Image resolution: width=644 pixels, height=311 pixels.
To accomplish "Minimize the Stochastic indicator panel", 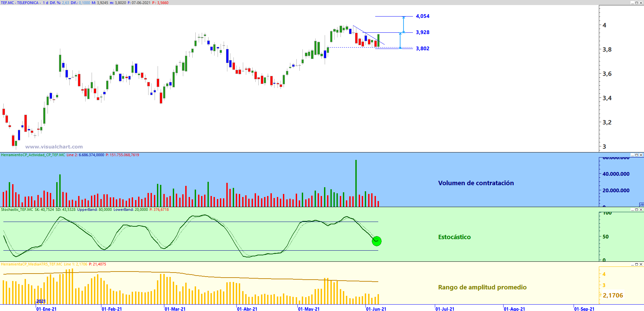I will [633, 209].
